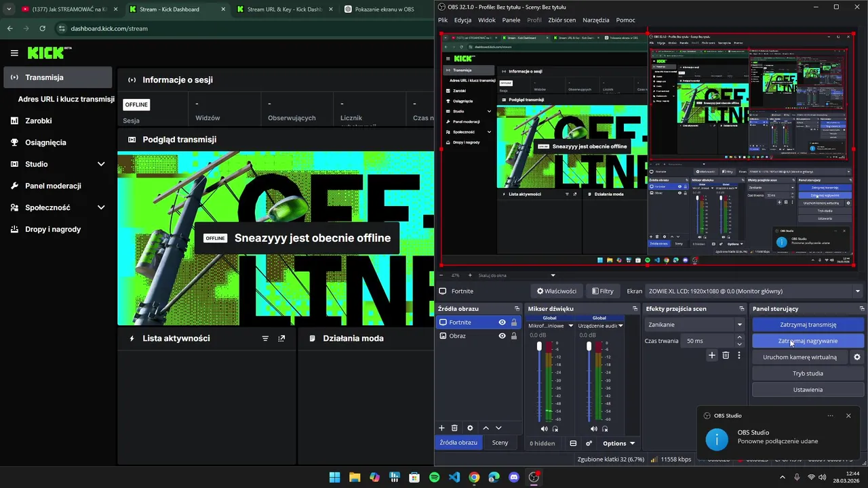The width and height of the screenshot is (868, 488).
Task: Open transition three-dot properties menu
Action: [739, 355]
